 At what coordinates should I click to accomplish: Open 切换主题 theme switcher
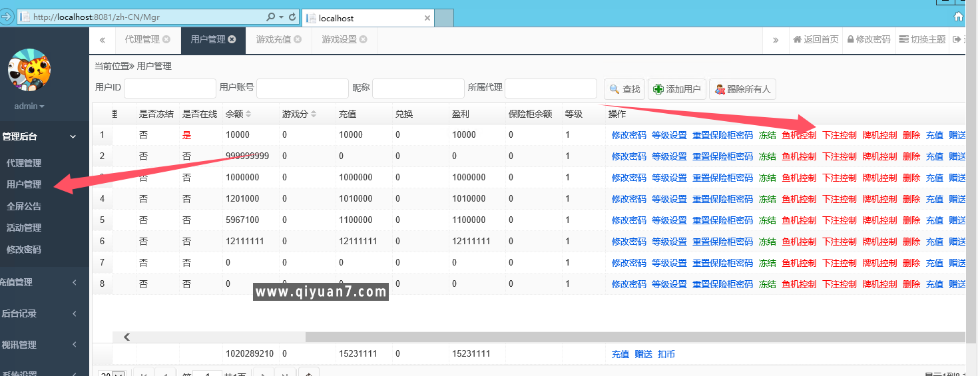(x=921, y=39)
